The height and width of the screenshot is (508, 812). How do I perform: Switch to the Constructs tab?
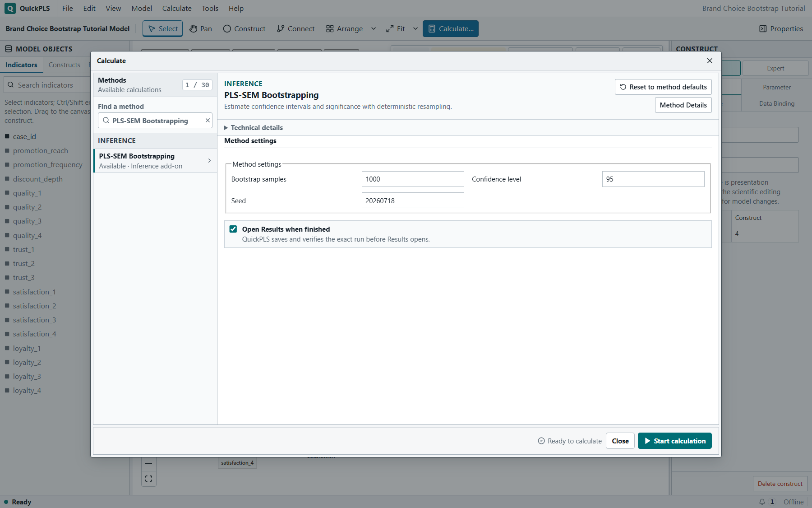coord(64,65)
